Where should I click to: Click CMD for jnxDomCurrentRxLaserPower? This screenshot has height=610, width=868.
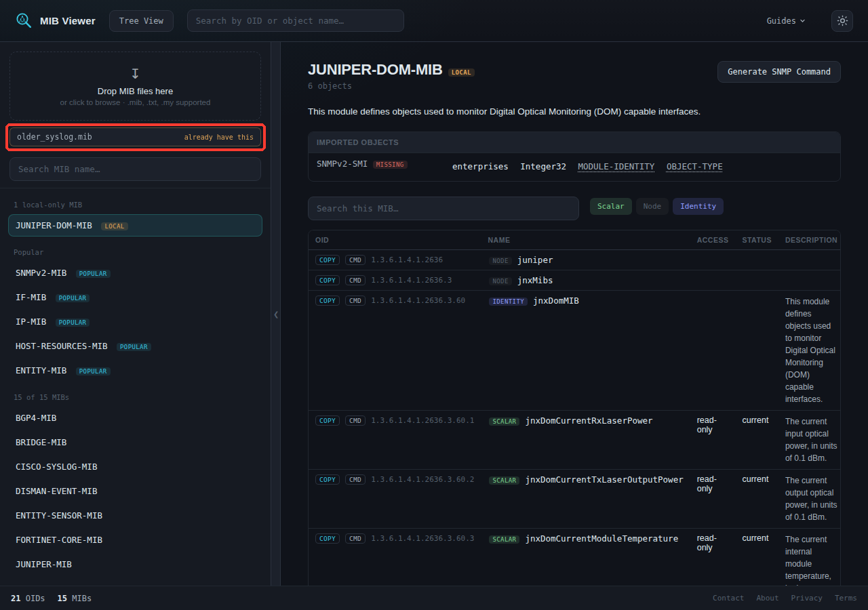tap(355, 420)
